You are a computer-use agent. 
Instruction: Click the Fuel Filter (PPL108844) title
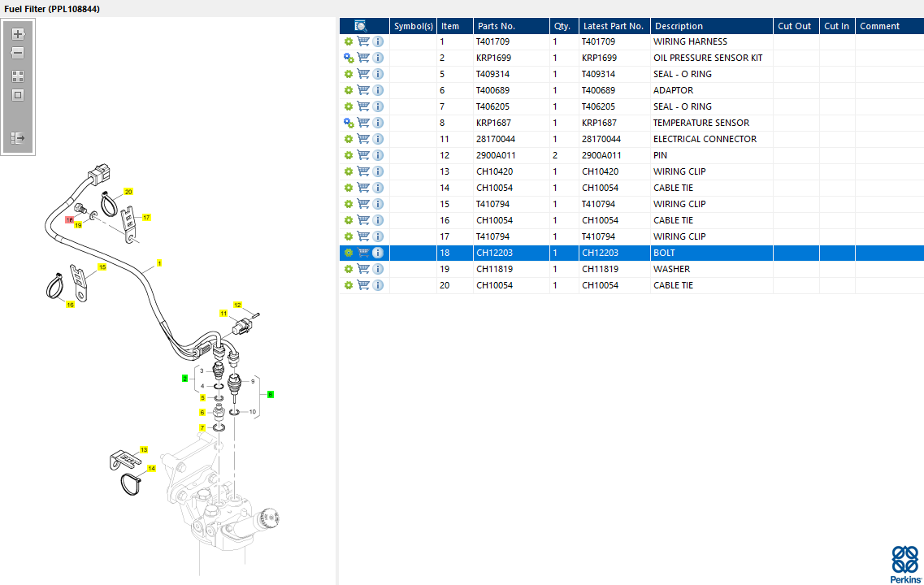coord(52,9)
